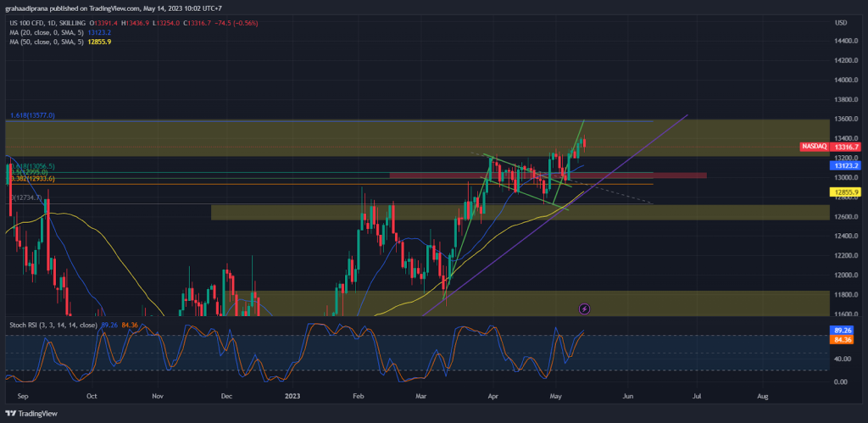Click the 13000.0 price axis label
868x423 pixels.
[x=847, y=178]
